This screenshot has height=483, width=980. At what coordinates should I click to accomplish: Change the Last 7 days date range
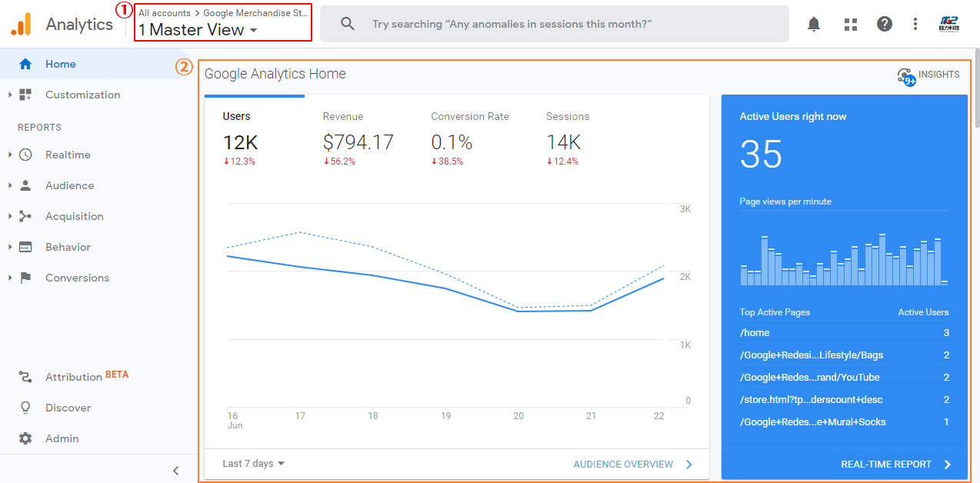(x=252, y=464)
